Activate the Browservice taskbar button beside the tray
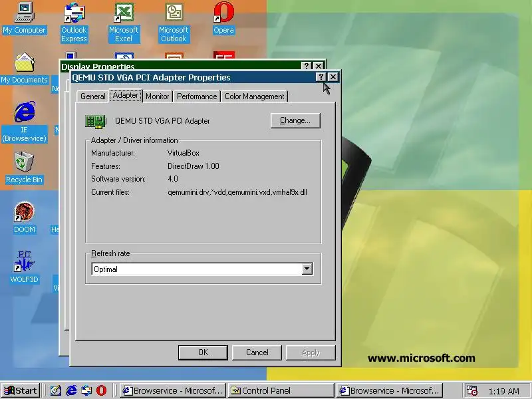 (390, 390)
